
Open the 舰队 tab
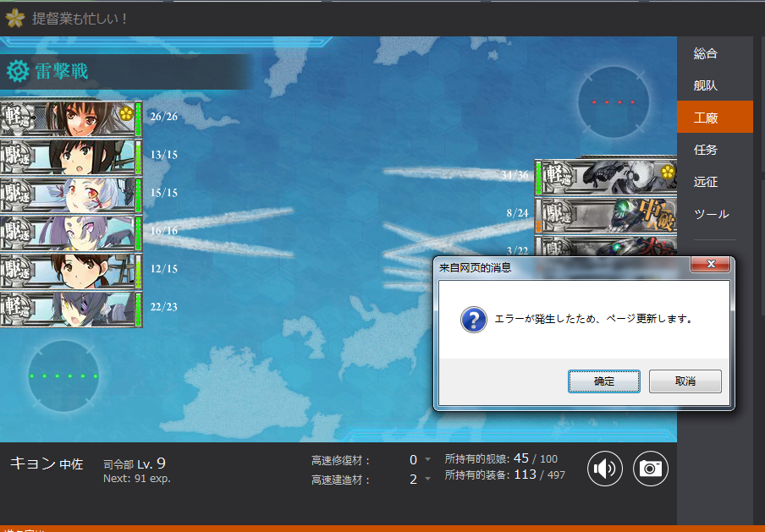point(715,85)
